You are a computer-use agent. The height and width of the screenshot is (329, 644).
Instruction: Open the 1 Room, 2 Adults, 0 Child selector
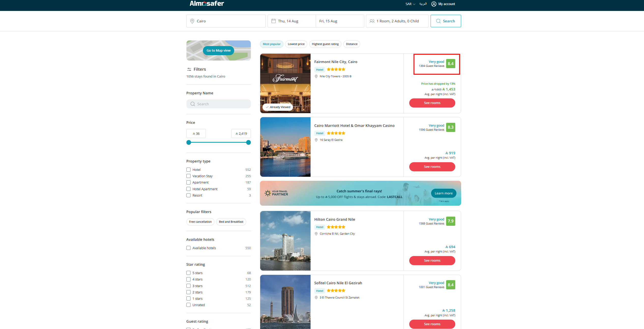(397, 21)
